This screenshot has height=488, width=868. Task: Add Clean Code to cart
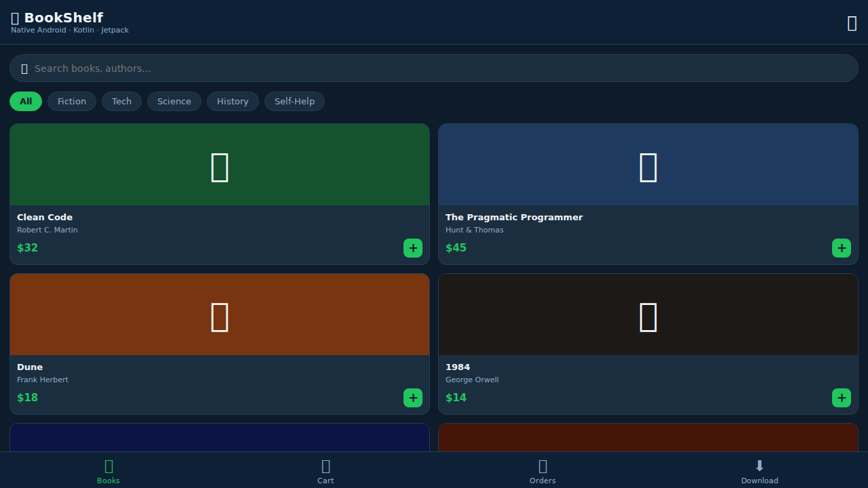412,248
